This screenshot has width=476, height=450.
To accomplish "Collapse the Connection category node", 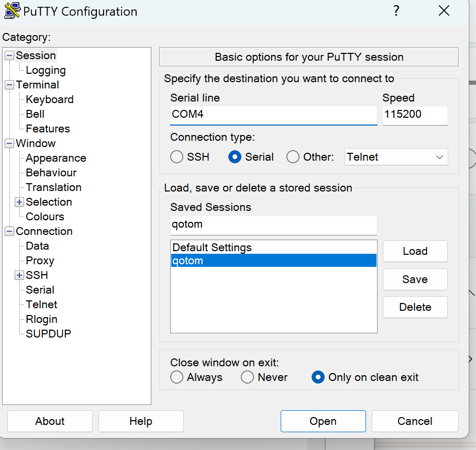I will pyautogui.click(x=9, y=231).
